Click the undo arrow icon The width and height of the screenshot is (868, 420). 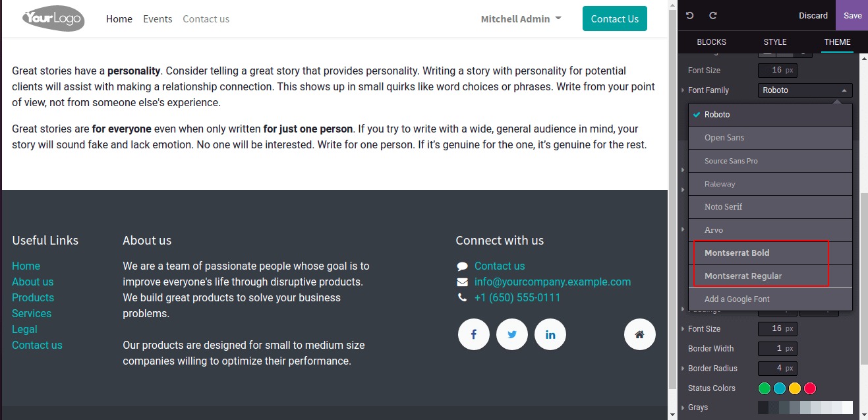point(690,16)
